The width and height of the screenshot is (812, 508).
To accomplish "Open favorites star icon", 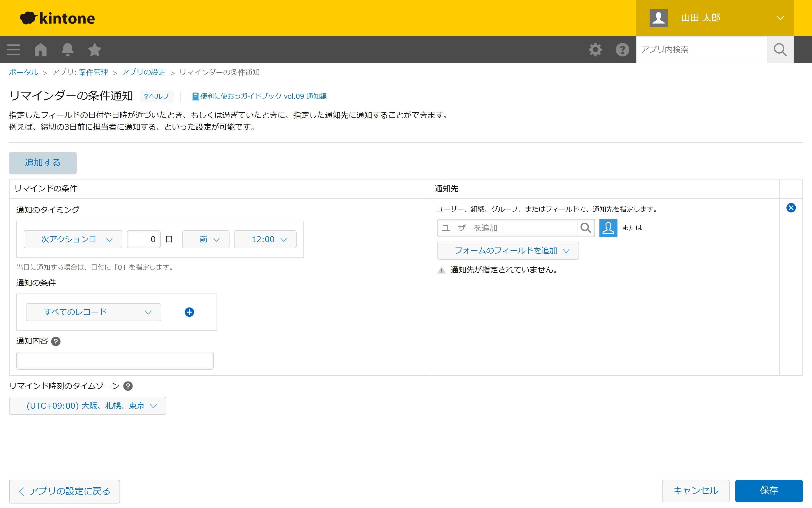I will (95, 49).
